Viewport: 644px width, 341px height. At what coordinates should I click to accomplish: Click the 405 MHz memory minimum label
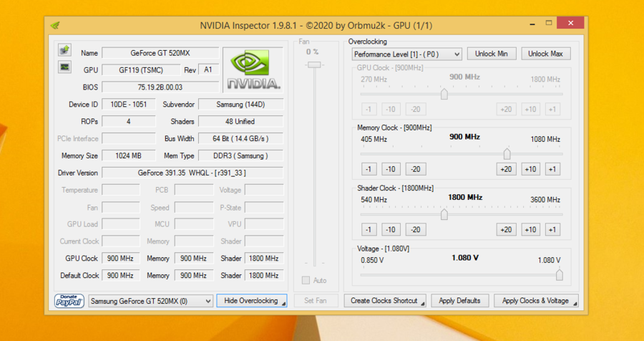pyautogui.click(x=374, y=140)
